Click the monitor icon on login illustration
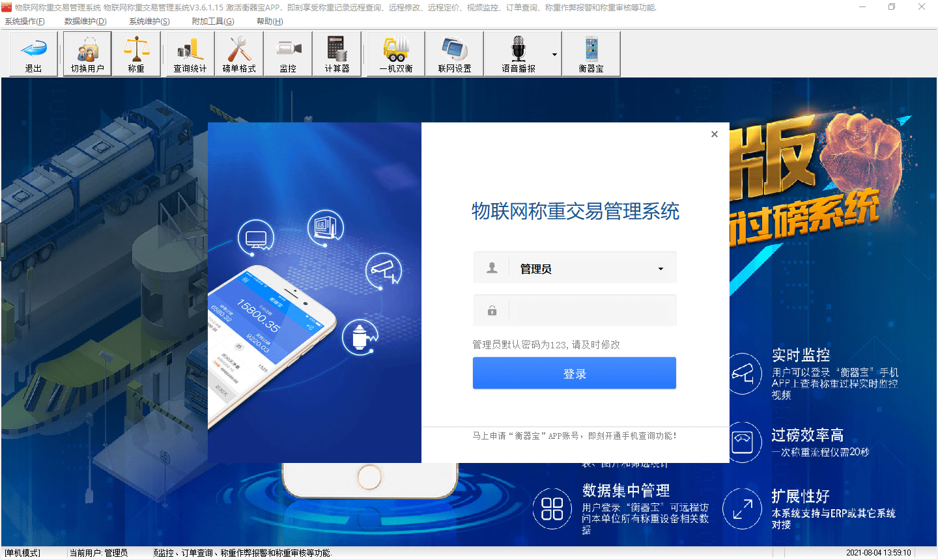The height and width of the screenshot is (560, 938). tap(256, 238)
